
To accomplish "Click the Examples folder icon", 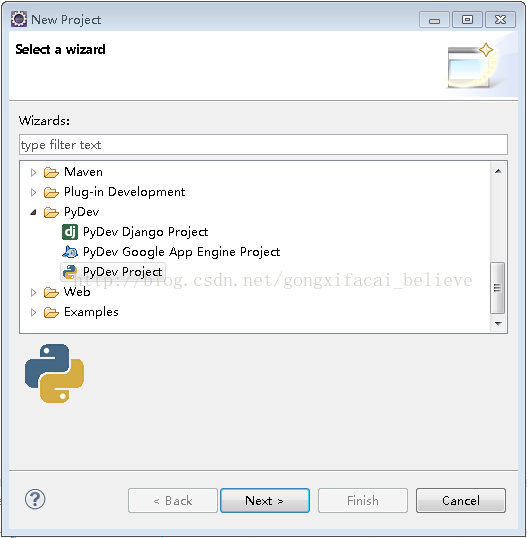I will tap(51, 312).
